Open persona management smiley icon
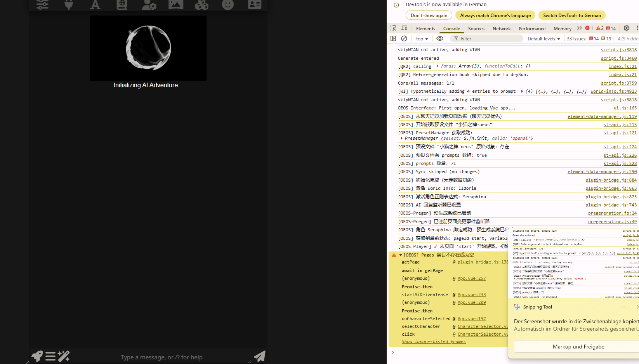 click(228, 5)
